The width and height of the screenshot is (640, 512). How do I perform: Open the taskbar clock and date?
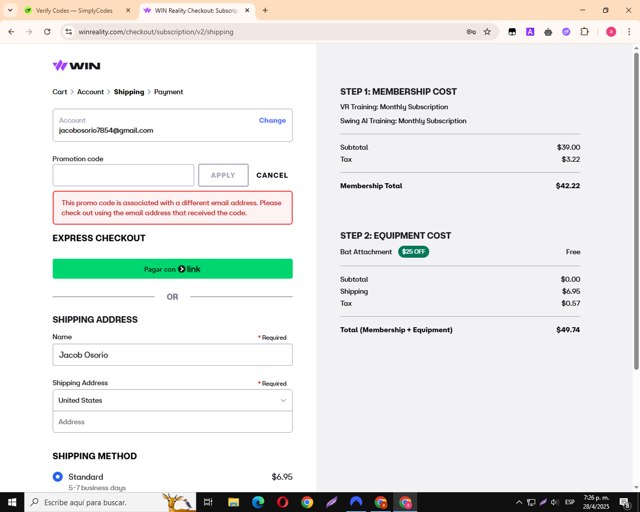pyautogui.click(x=596, y=502)
